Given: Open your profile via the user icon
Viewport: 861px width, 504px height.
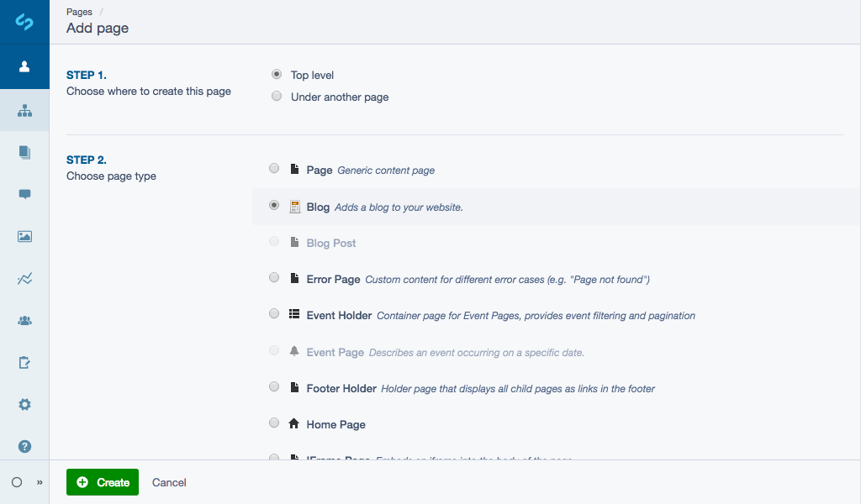Looking at the screenshot, I should coord(24,66).
